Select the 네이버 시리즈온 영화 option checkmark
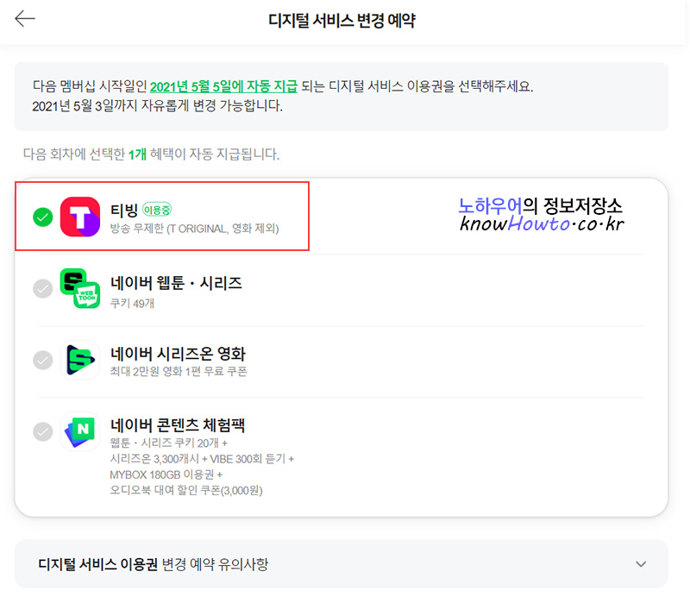 [42, 360]
